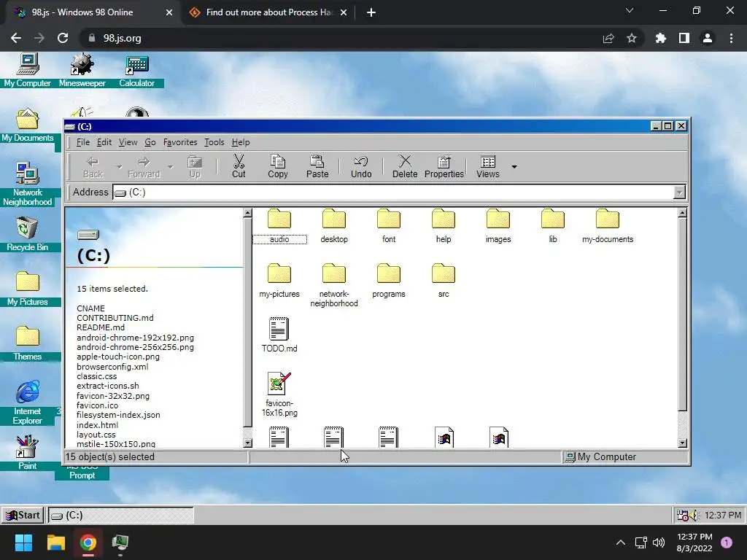Click the Minesweeper desktop icon
Viewport: 747px width, 560px height.
[x=82, y=70]
